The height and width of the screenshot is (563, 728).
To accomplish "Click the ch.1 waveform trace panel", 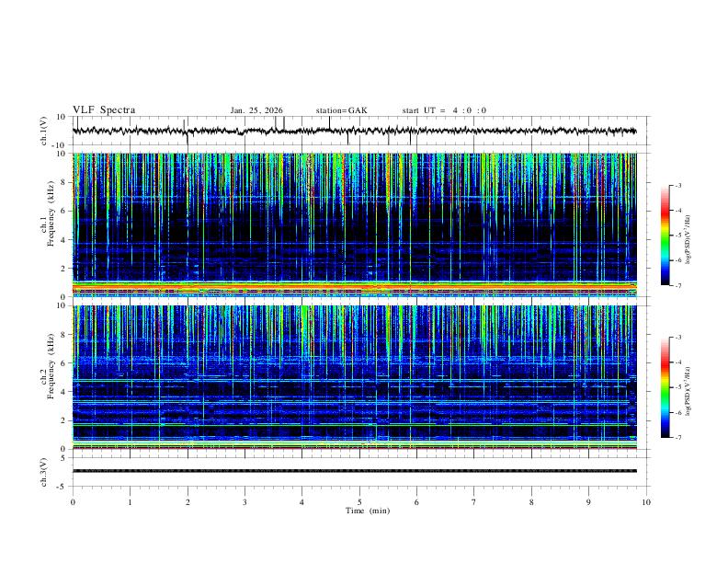I will tap(360, 131).
